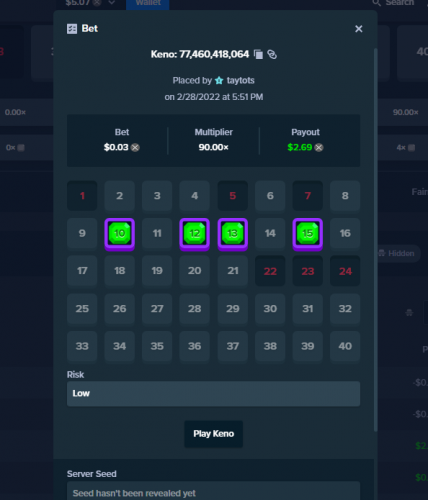Copy the bet share link icon
This screenshot has width=428, height=500.
pos(272,54)
